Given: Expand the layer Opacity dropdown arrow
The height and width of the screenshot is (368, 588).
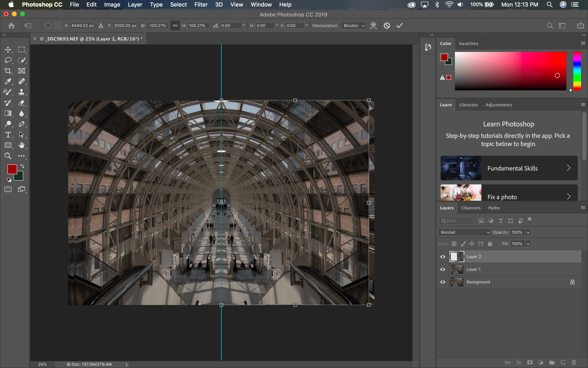Looking at the screenshot, I should point(528,232).
